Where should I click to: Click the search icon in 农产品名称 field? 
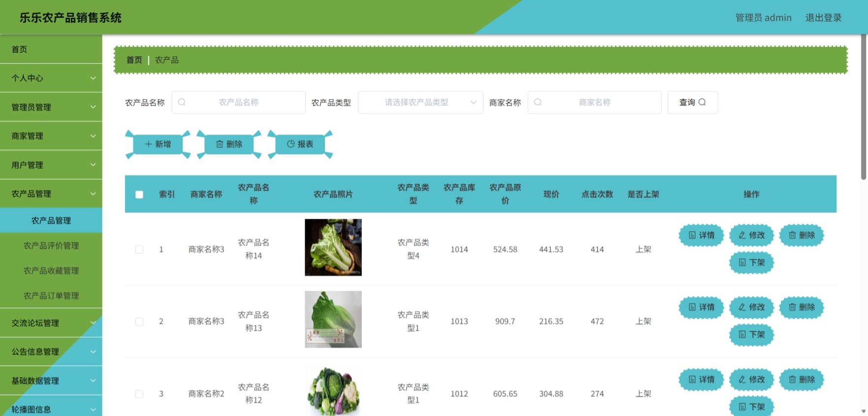click(182, 102)
